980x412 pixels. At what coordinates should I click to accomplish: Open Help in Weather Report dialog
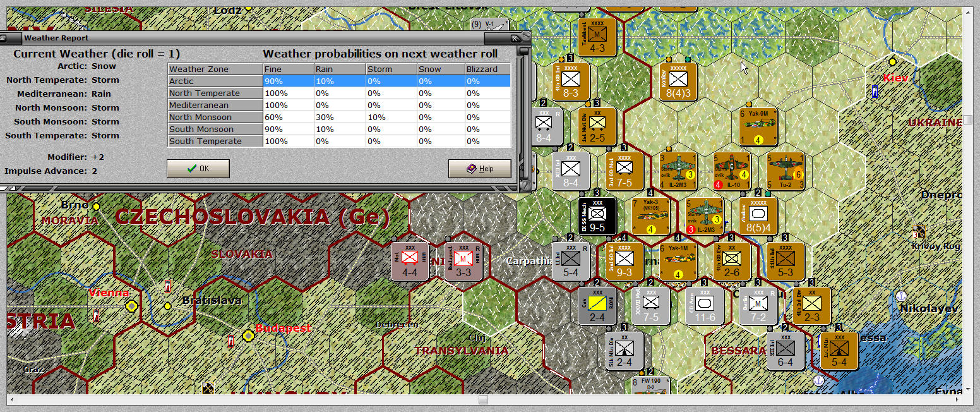pos(479,169)
